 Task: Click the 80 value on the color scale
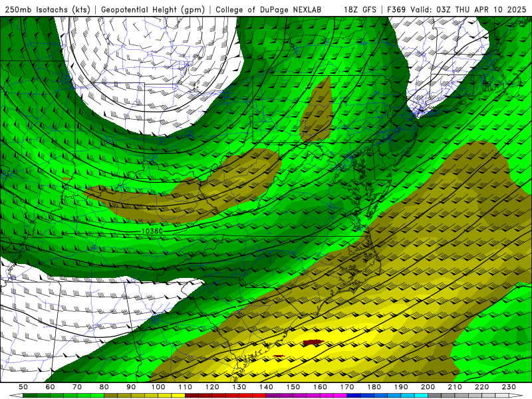tap(104, 387)
